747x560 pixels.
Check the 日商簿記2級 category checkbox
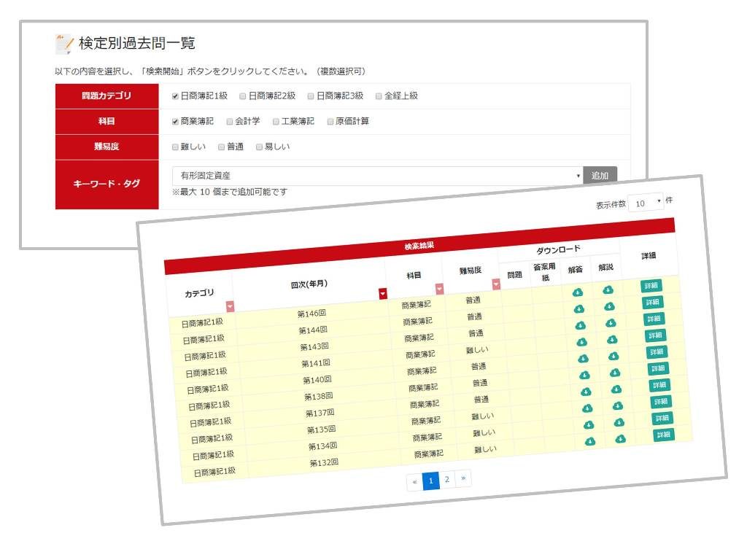click(242, 96)
